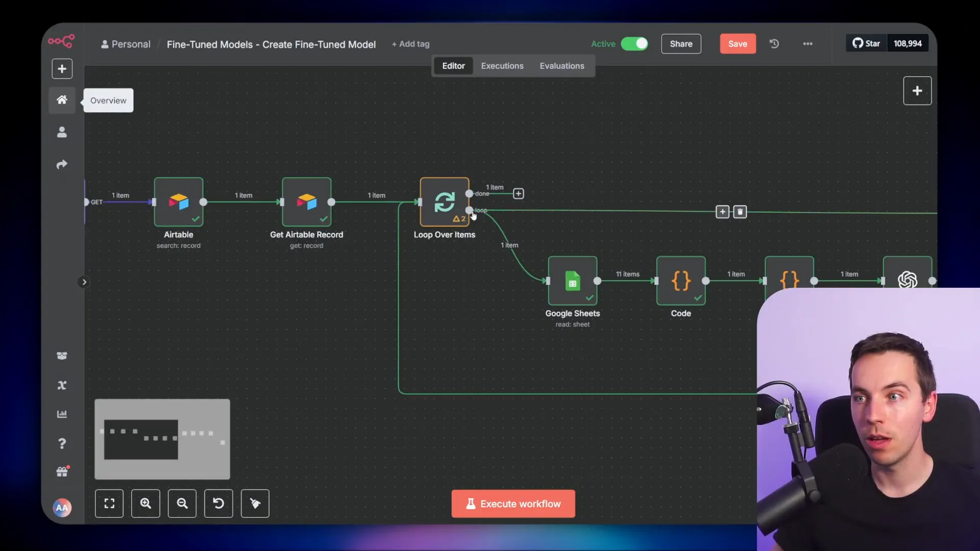Toggle the Active workflow switch
The height and width of the screenshot is (551, 980).
tap(634, 44)
